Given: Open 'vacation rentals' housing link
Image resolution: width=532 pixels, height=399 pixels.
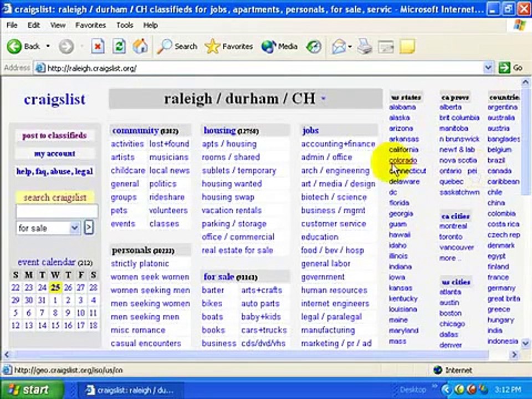Looking at the screenshot, I should 232,211.
